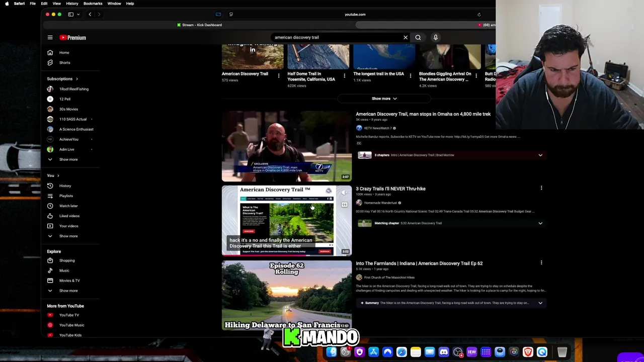Mute the 3 Crazy Trails preview
This screenshot has width=644, height=362.
point(345,193)
